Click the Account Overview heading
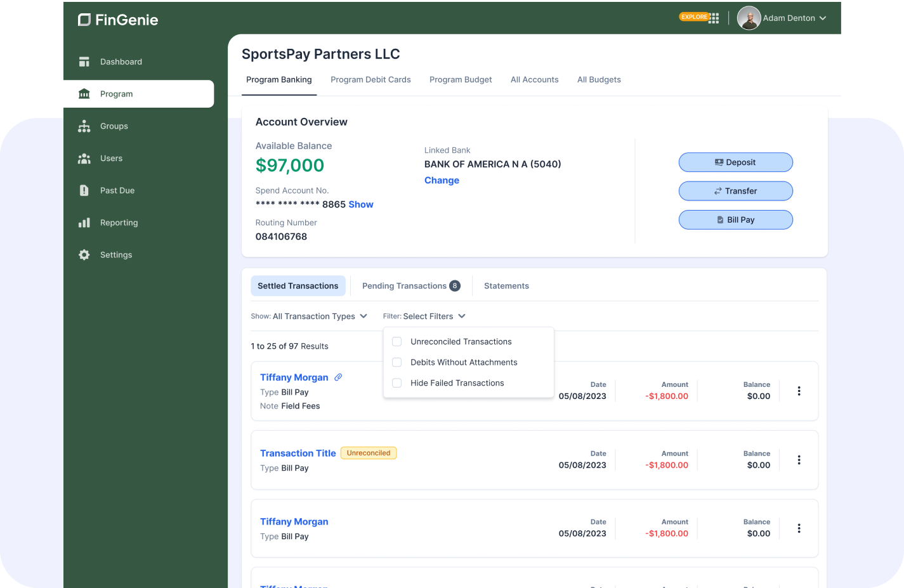This screenshot has height=588, width=904. 301,122
